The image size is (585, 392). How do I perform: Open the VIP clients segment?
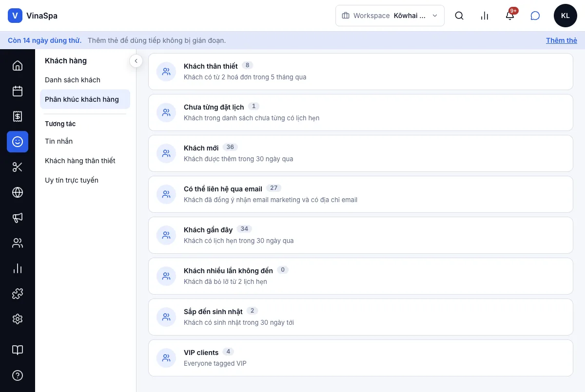(361, 358)
